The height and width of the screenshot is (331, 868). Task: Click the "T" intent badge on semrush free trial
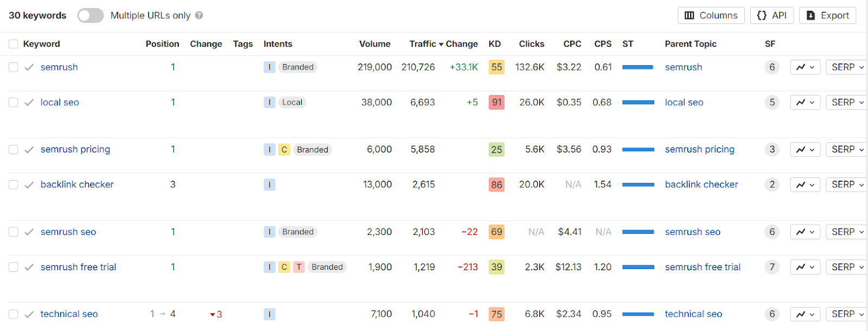298,267
